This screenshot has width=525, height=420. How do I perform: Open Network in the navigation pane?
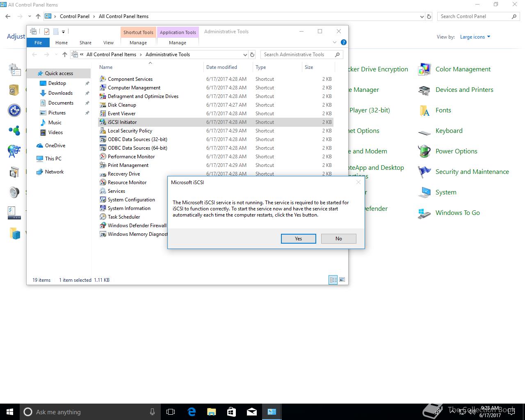coord(54,172)
